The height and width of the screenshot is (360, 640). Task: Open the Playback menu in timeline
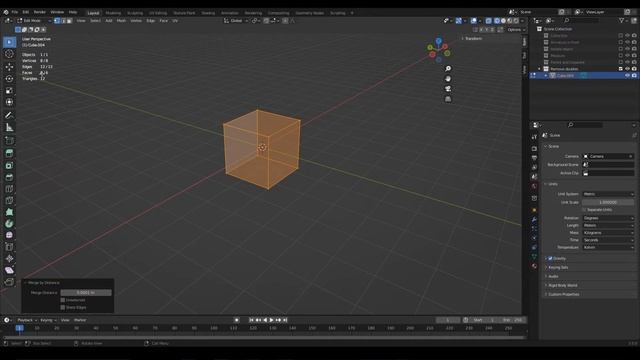[27, 320]
